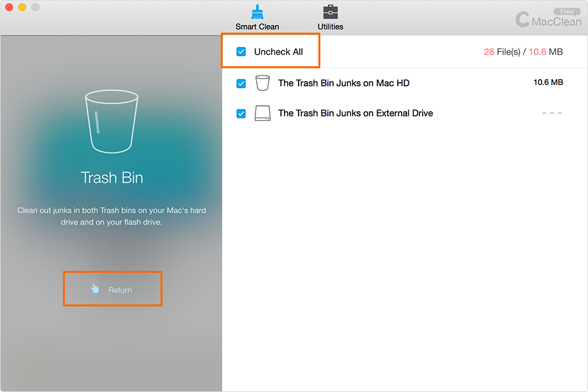Open the Utilities tab label
This screenshot has width=588, height=392.
coord(331,27)
